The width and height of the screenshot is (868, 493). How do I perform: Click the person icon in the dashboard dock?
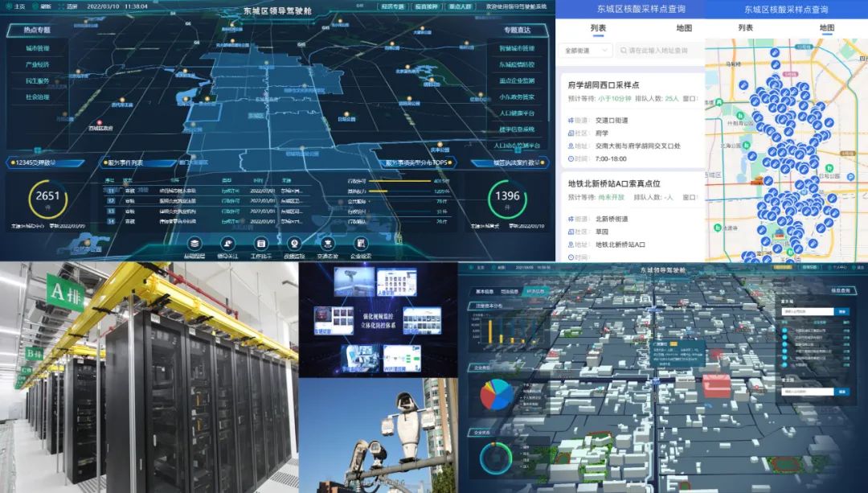[227, 244]
